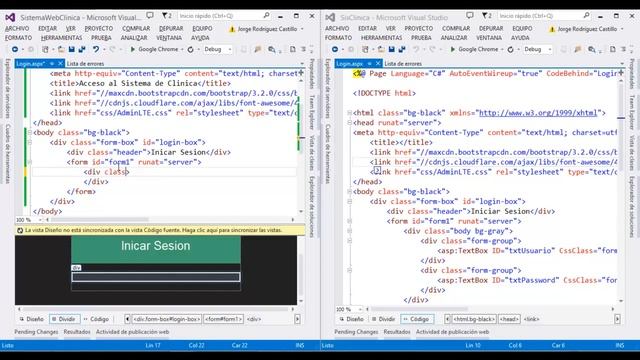Open Debug configuration dropdown in SisClinca
Viewport: 640px width, 360px height.
pos(538,49)
